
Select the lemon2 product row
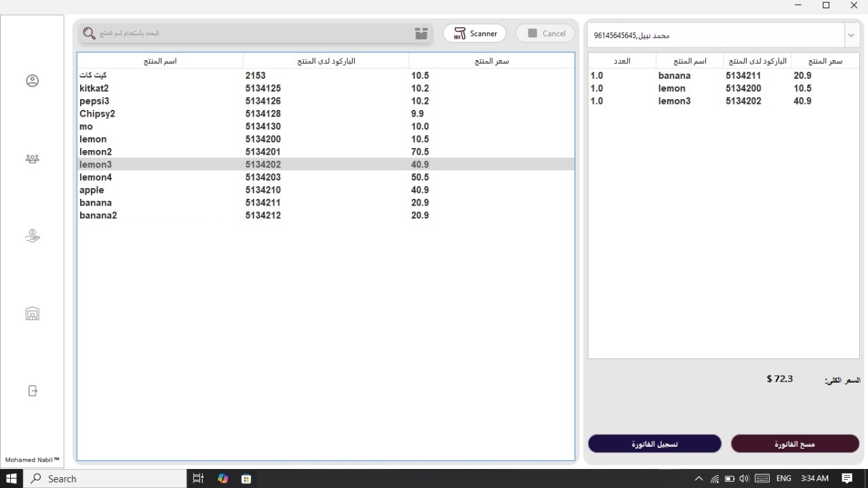point(325,152)
